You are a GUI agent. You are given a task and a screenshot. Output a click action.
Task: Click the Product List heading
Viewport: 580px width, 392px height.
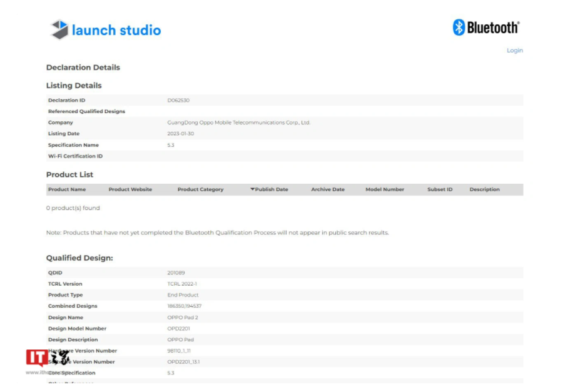point(69,174)
